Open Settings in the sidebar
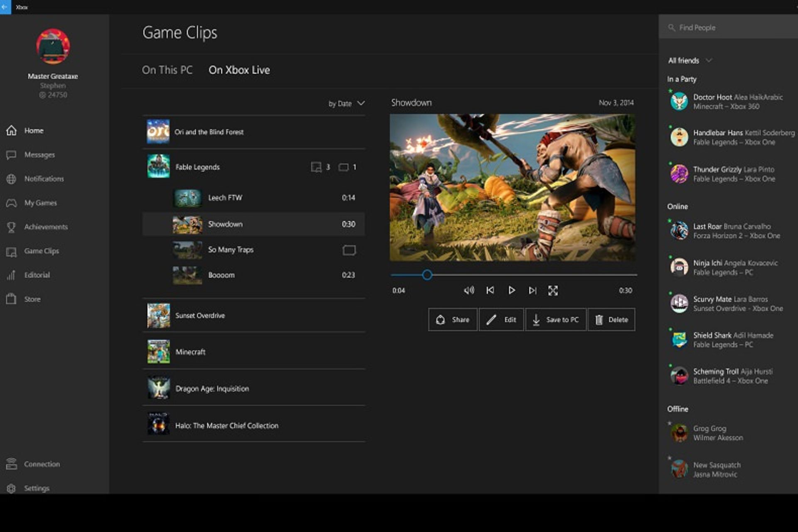798x532 pixels. coord(28,488)
